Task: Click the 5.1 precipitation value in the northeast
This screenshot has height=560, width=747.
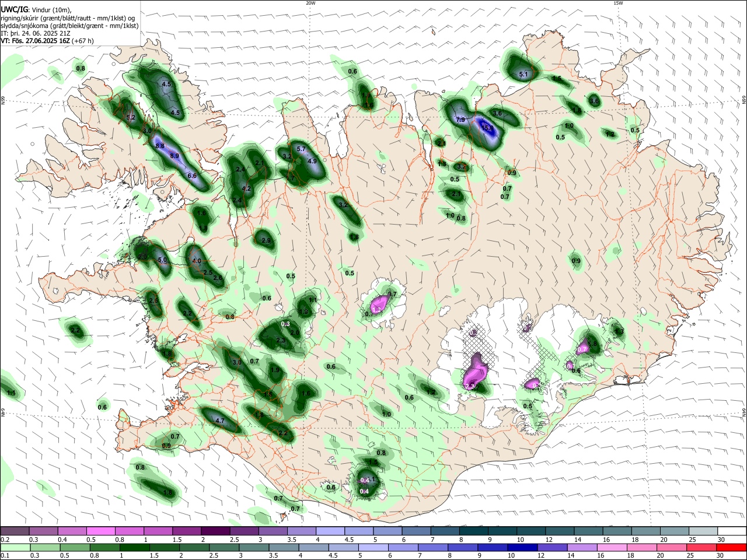Action: tap(523, 74)
